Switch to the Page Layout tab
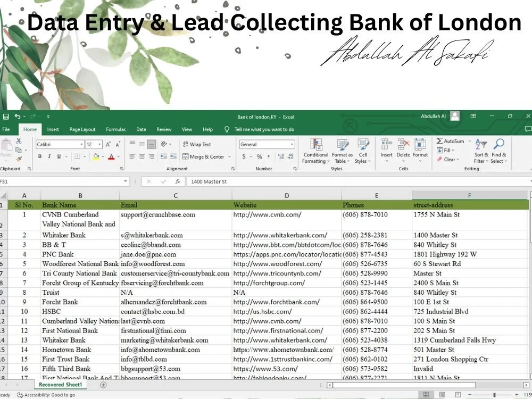Screen dimensions: 532x399 [82, 129]
